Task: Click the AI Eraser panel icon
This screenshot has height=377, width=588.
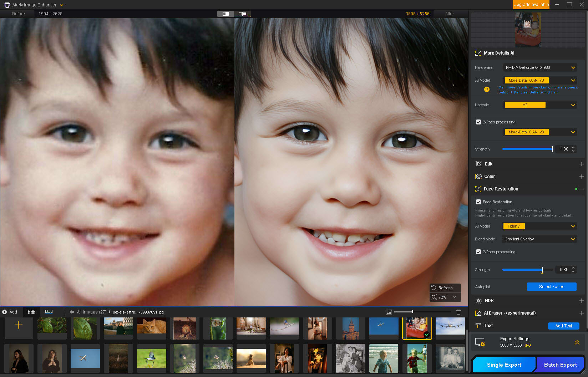Action: click(x=478, y=313)
